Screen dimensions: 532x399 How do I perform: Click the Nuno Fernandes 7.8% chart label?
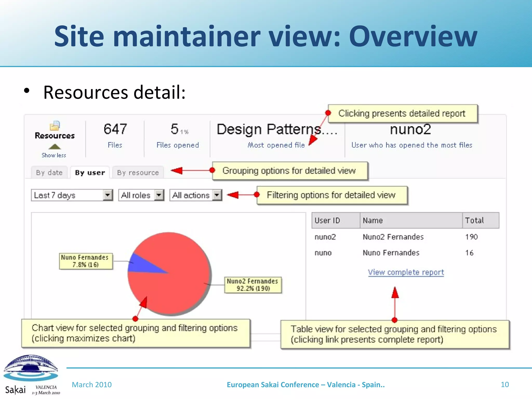[86, 261]
